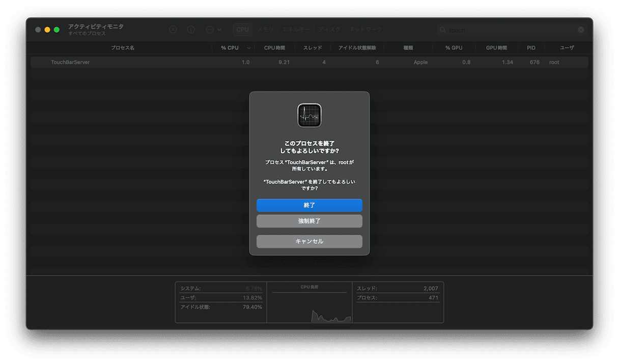Sort by CPU時間 column header
Screen dimensions: 619x364
pyautogui.click(x=274, y=48)
